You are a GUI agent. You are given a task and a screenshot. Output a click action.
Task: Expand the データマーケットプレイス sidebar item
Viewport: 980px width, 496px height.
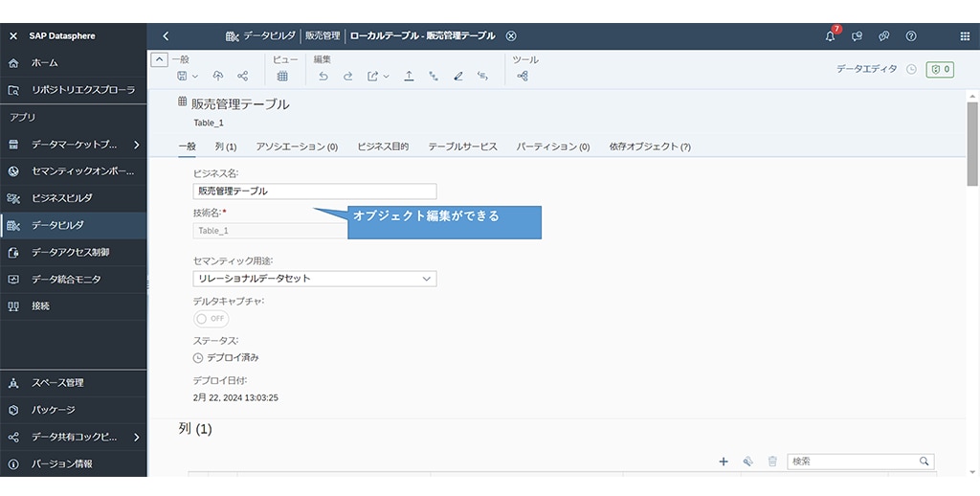click(x=136, y=145)
